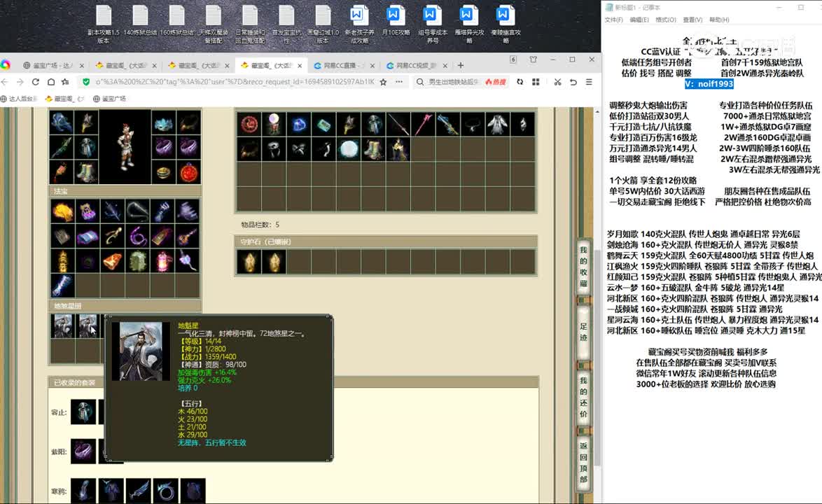Image resolution: width=822 pixels, height=504 pixels.
Task: Go to the browser home page
Action: [x=51, y=82]
